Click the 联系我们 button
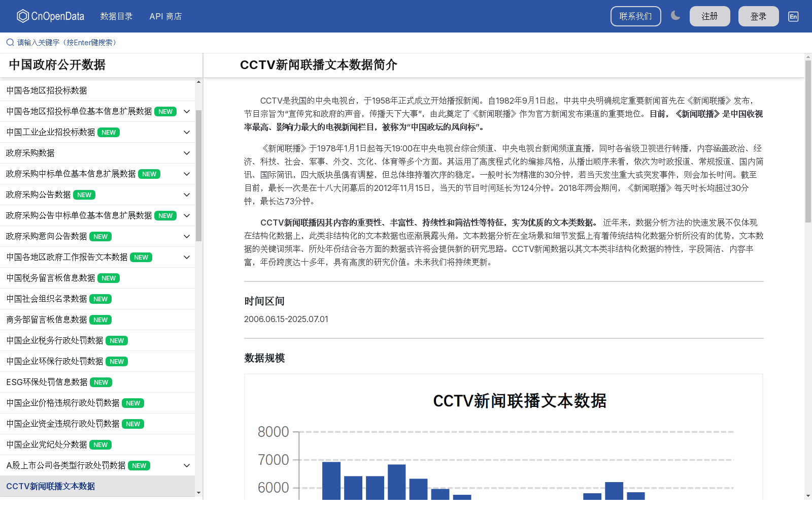The height and width of the screenshot is (508, 812). coord(635,16)
